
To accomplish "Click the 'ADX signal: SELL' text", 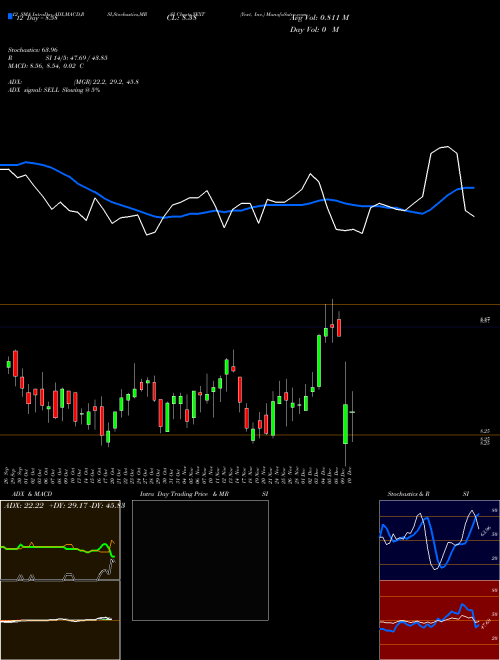I will (34, 90).
